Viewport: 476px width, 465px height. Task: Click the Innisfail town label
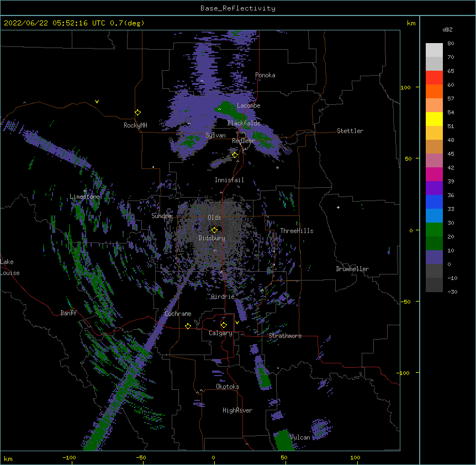[x=229, y=180]
